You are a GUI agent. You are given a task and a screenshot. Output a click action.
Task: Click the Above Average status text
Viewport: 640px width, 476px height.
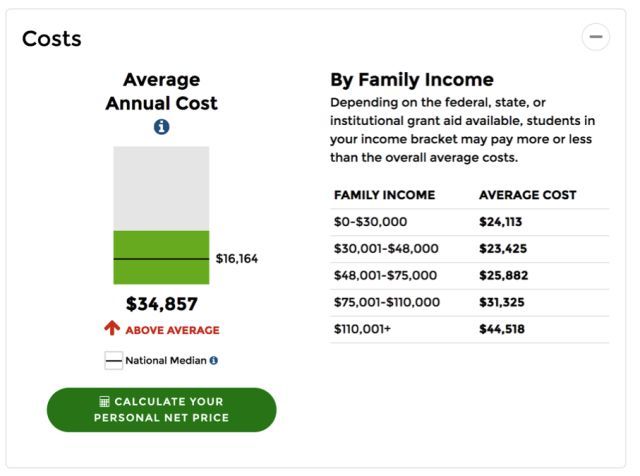click(x=172, y=330)
